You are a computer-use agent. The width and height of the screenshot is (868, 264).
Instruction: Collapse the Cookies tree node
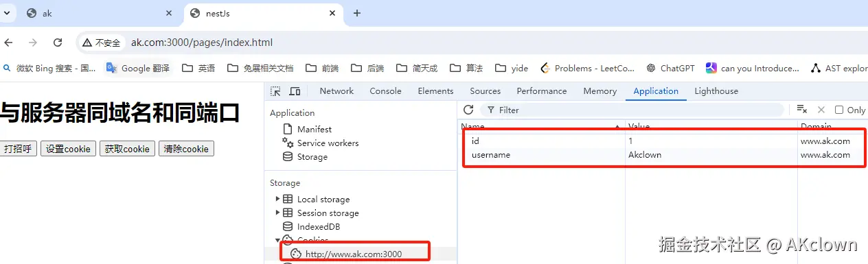277,240
